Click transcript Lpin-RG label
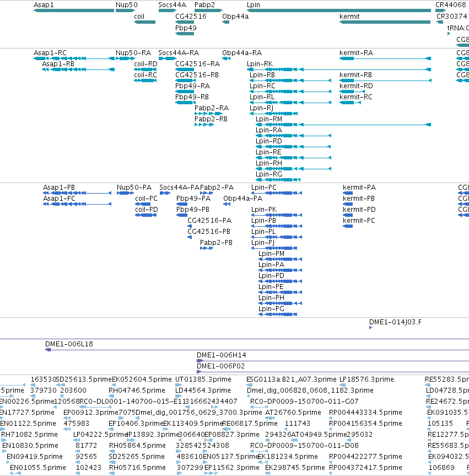 click(269, 174)
